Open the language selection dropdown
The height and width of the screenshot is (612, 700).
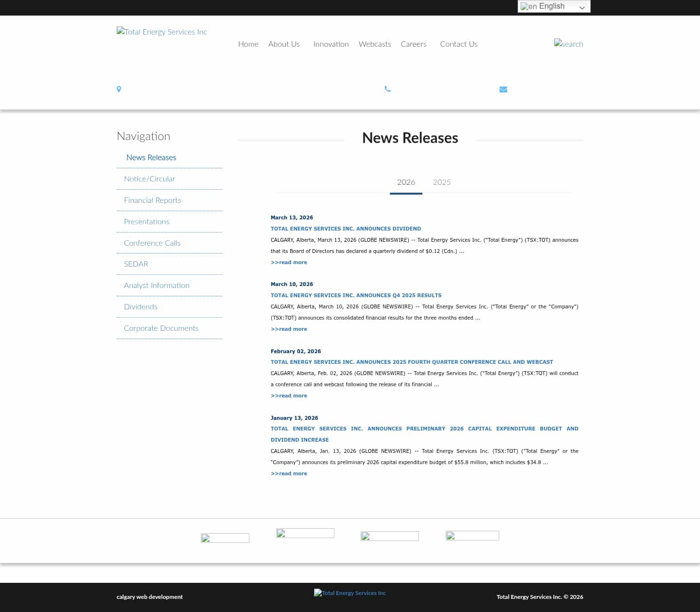coord(553,6)
